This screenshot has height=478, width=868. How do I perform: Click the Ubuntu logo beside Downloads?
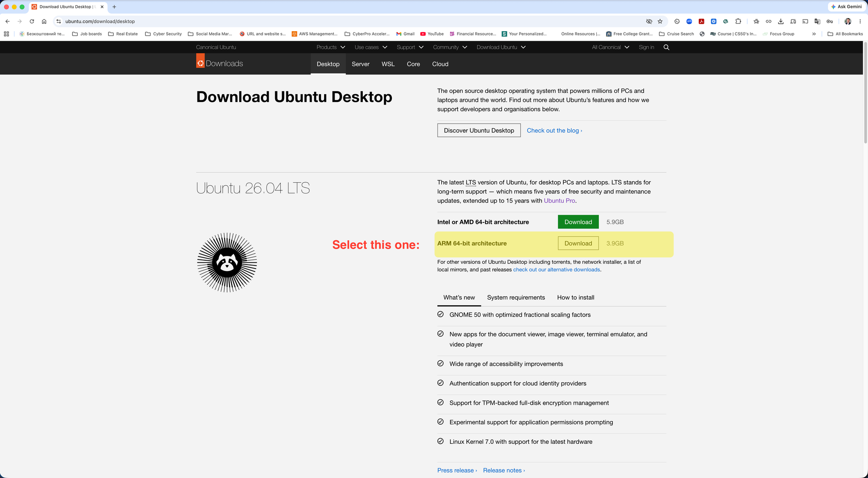click(x=200, y=61)
